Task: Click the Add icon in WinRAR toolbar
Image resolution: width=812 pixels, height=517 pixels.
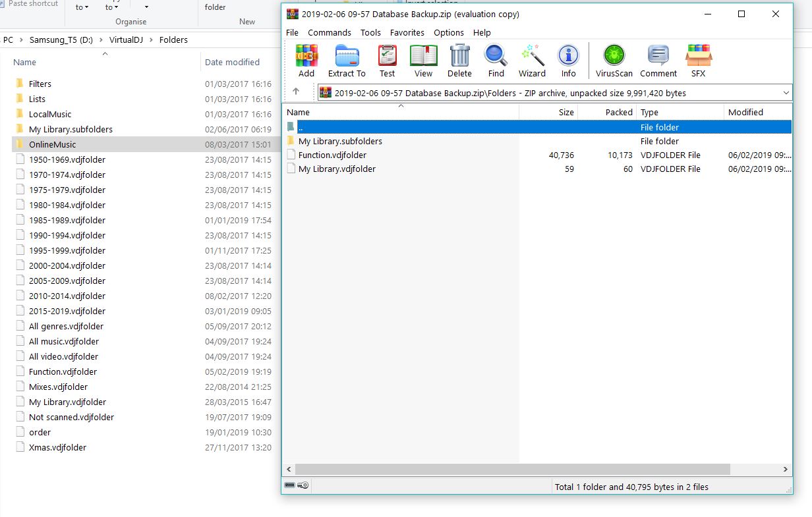Action: pyautogui.click(x=306, y=61)
